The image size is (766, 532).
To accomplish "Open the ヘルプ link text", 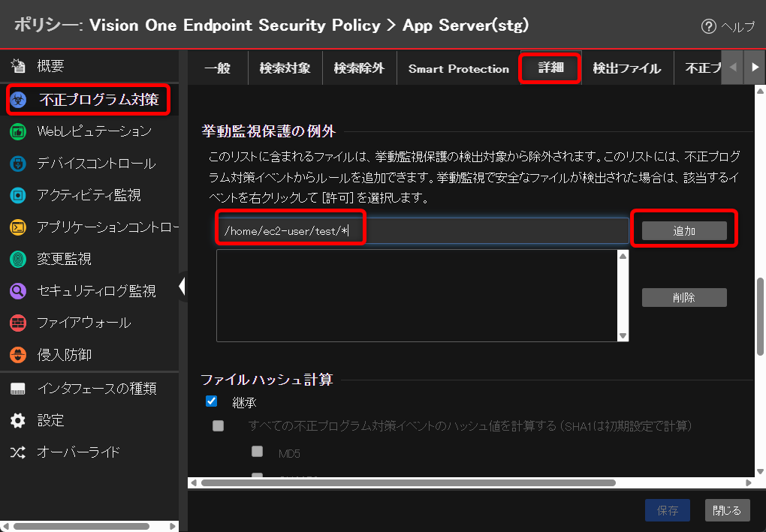I will [x=738, y=26].
